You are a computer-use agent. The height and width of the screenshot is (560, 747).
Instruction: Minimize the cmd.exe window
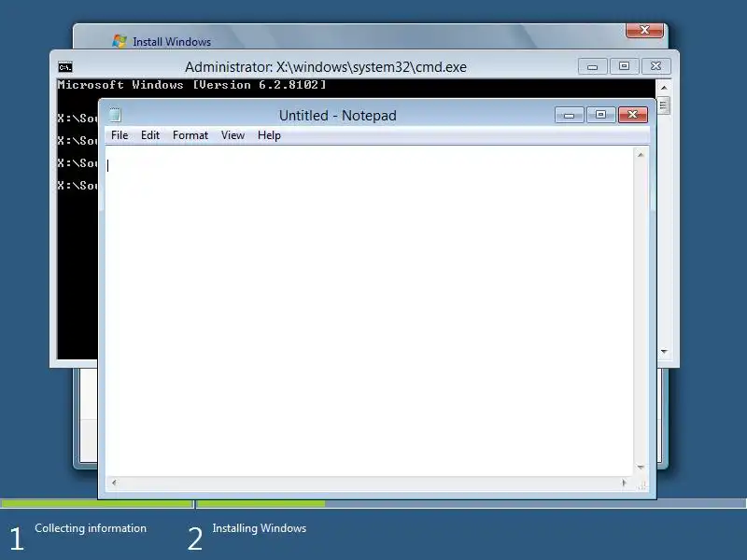tap(592, 66)
